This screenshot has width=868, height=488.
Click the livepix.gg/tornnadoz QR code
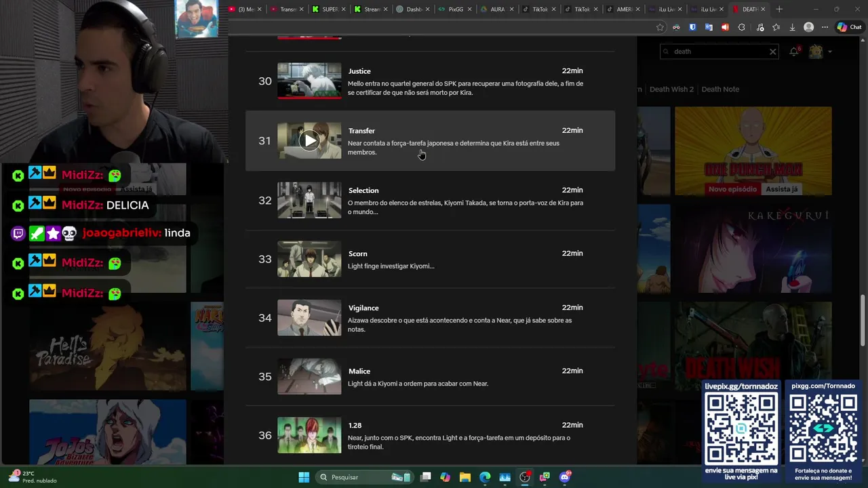[x=741, y=429]
